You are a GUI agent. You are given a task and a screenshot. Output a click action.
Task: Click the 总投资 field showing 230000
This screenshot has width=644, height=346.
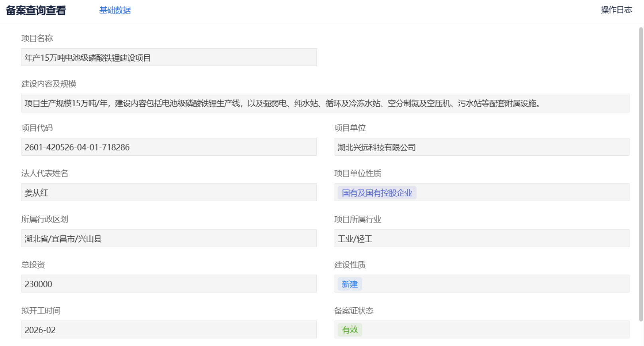tap(169, 284)
